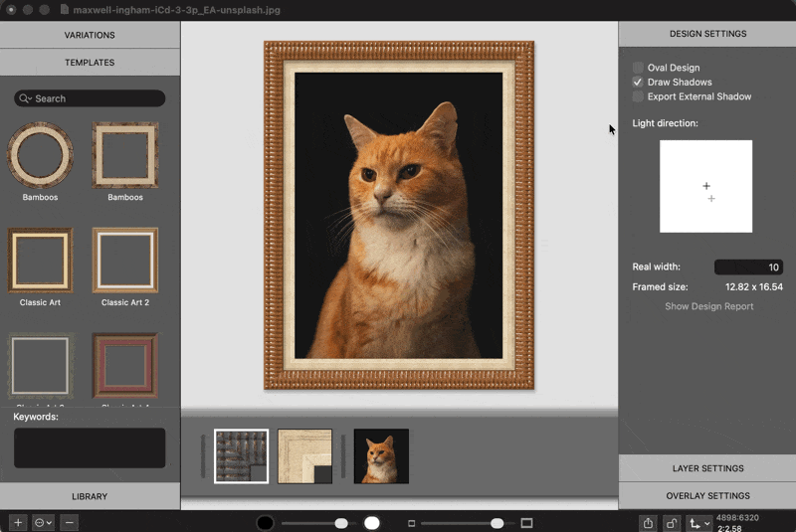Enable the Oval Design checkbox
796x532 pixels.
(638, 68)
